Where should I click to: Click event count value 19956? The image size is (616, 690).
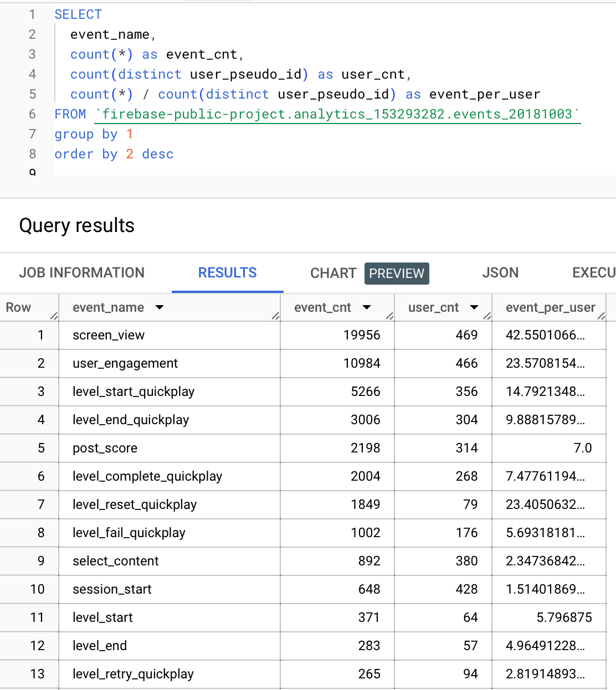click(x=362, y=335)
